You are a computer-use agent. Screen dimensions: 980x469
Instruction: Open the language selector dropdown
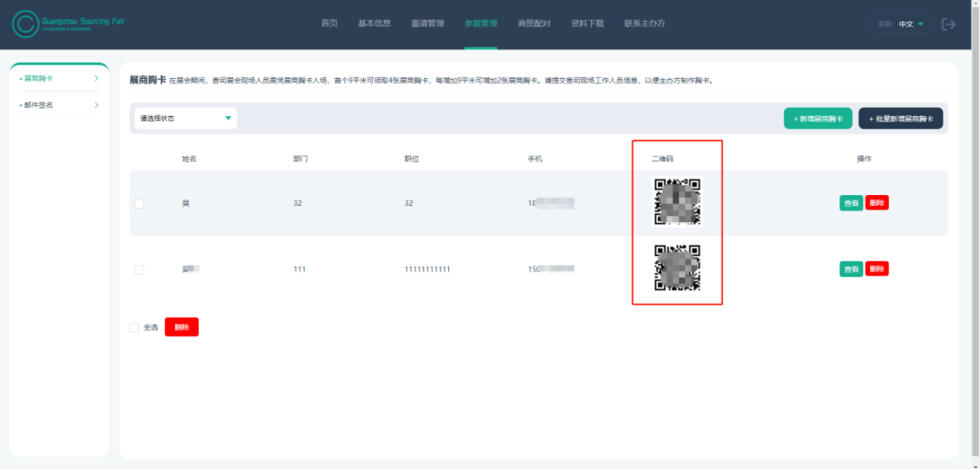pyautogui.click(x=900, y=24)
